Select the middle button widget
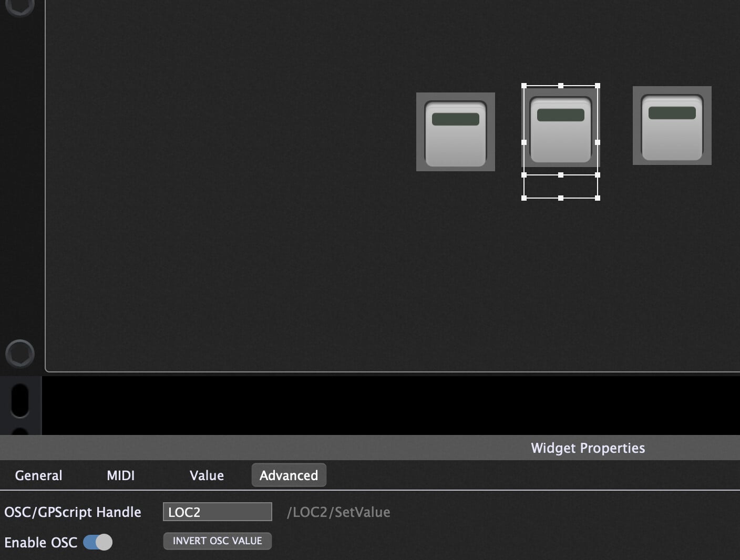 pyautogui.click(x=560, y=130)
